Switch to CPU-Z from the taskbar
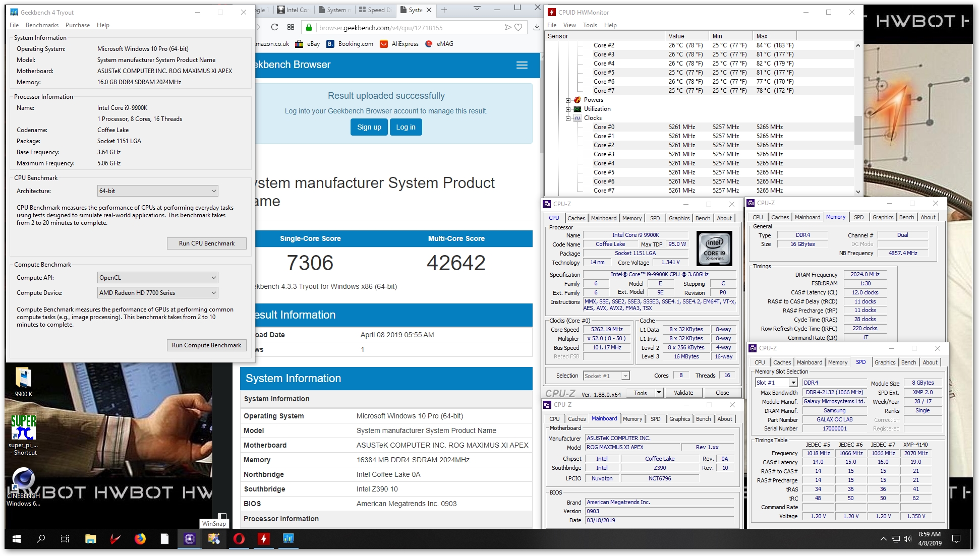Viewport: 980px width, 556px height. click(190, 538)
